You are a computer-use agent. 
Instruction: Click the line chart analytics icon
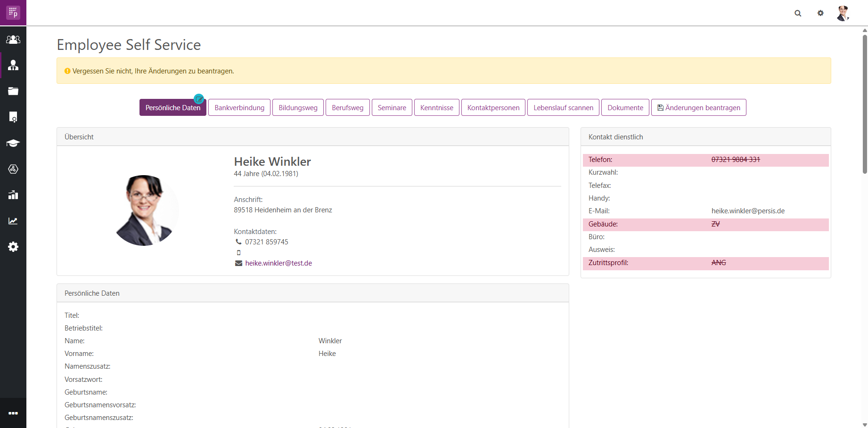13,221
